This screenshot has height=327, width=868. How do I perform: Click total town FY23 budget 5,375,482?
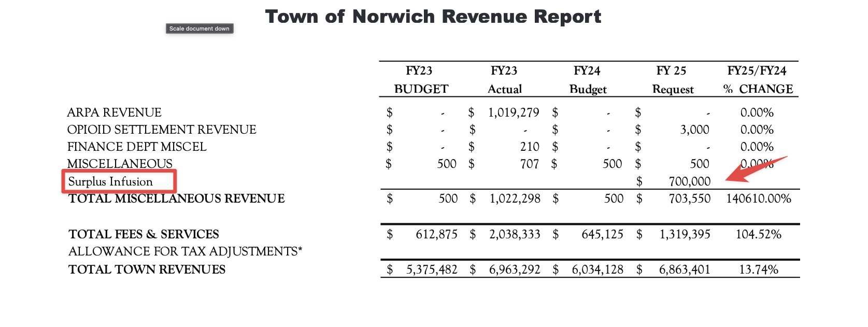point(432,269)
